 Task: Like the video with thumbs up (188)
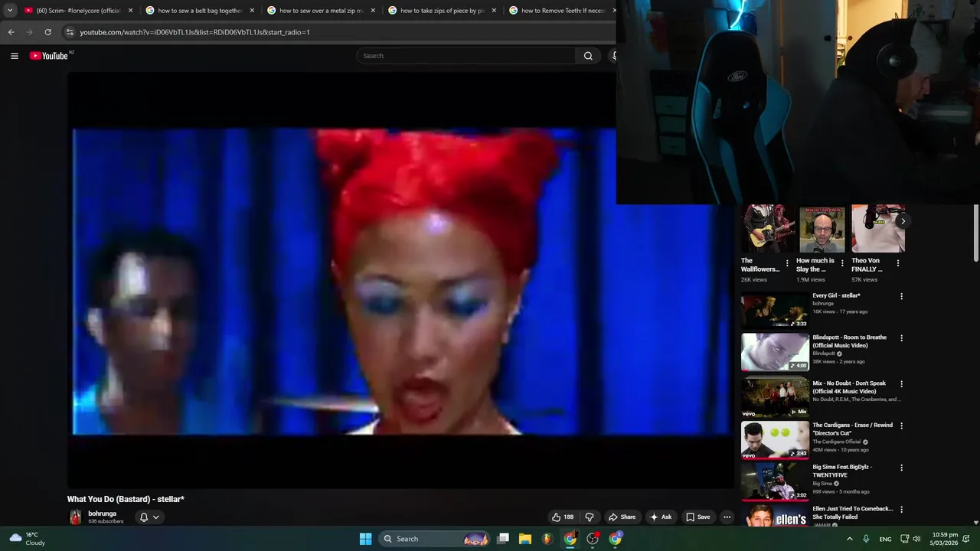tap(563, 517)
